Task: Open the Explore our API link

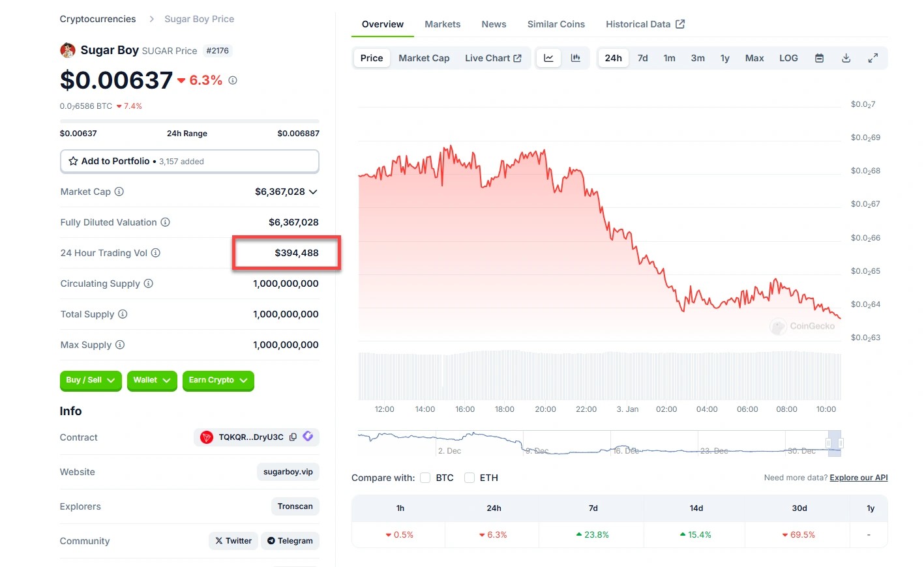Action: (858, 478)
